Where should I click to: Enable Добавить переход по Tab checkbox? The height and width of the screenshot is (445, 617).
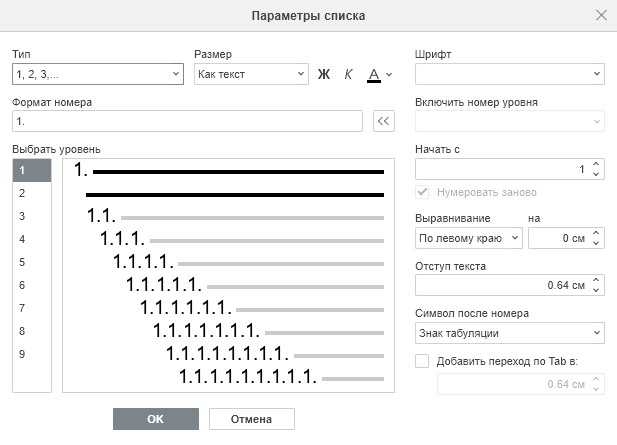click(422, 361)
